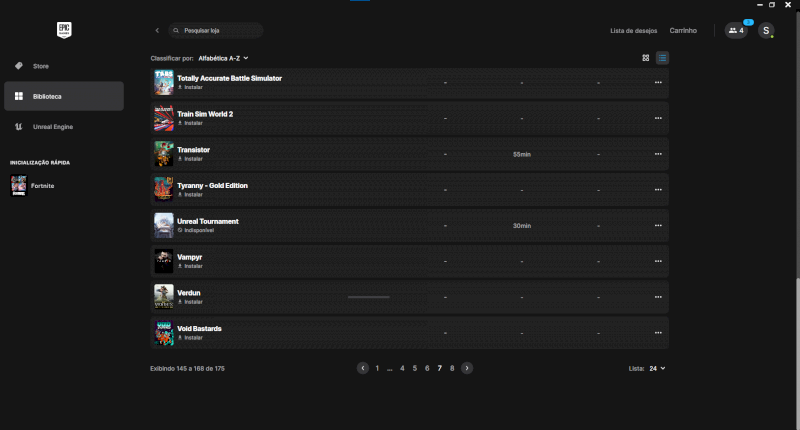Image resolution: width=800 pixels, height=430 pixels.
Task: Open options for Tyranny - Gold Edition
Action: tap(658, 190)
